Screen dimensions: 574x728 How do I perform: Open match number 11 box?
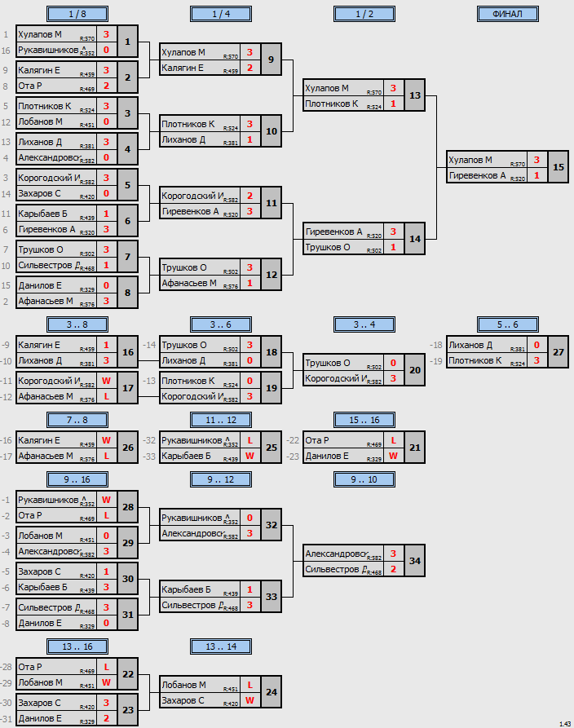pyautogui.click(x=272, y=203)
